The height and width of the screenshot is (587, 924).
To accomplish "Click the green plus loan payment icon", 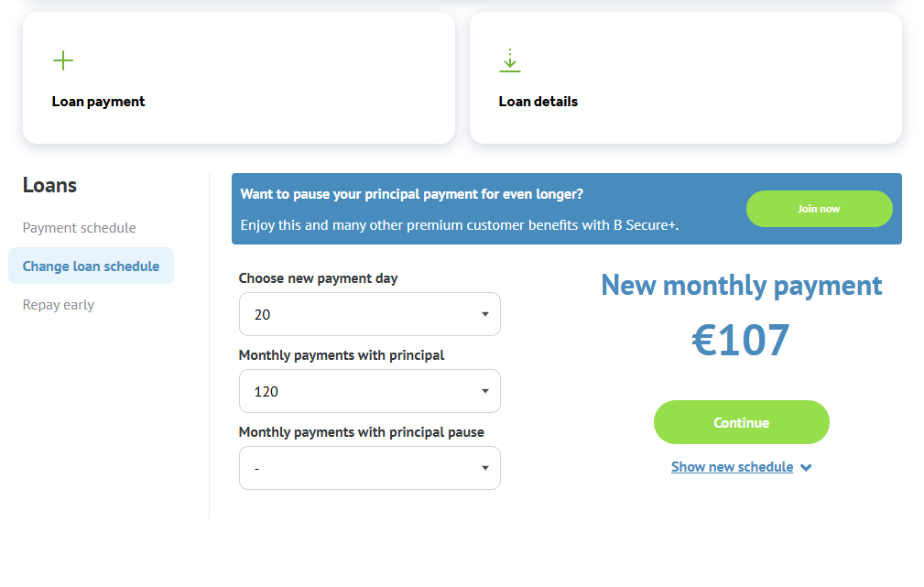I will click(63, 61).
